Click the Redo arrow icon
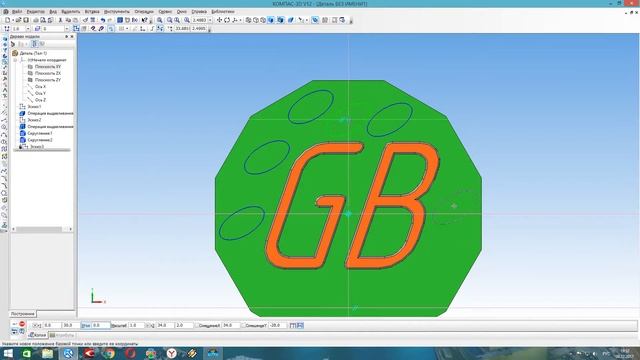 pos(110,20)
